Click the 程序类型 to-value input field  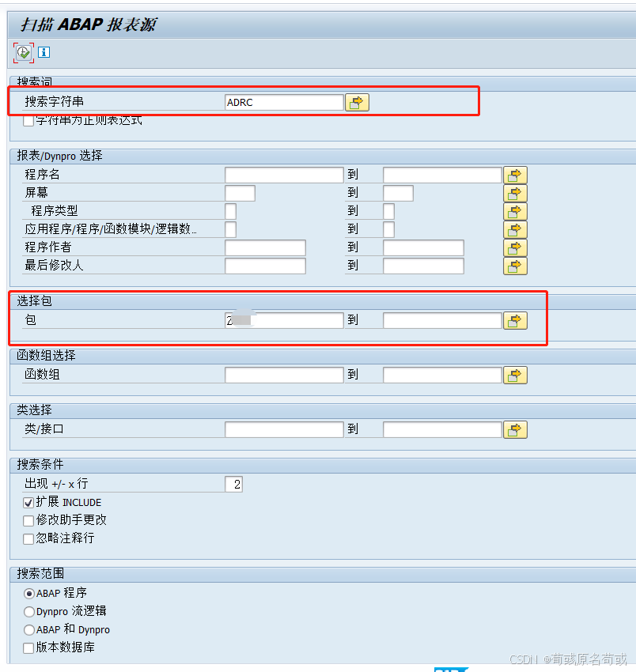[388, 211]
